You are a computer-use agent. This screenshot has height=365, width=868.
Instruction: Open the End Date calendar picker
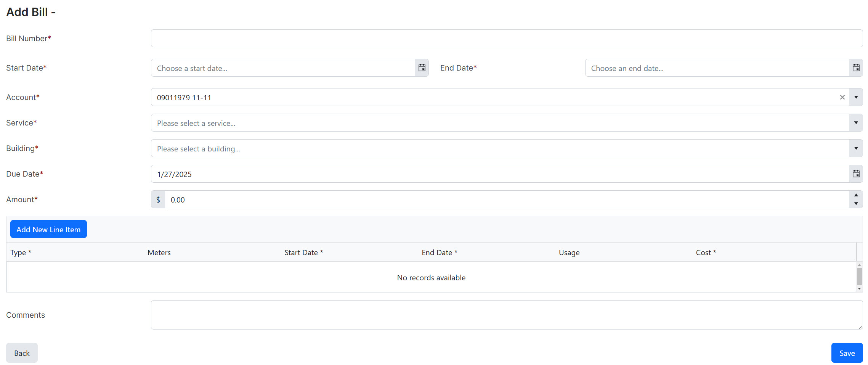pos(856,68)
